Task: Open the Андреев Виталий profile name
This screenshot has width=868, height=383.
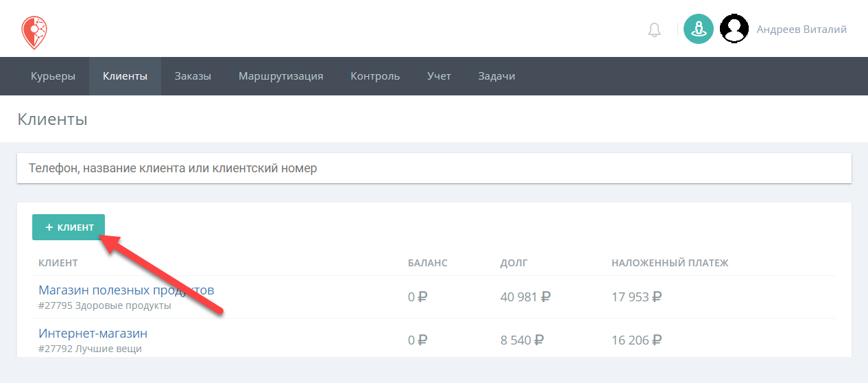Action: 801,30
